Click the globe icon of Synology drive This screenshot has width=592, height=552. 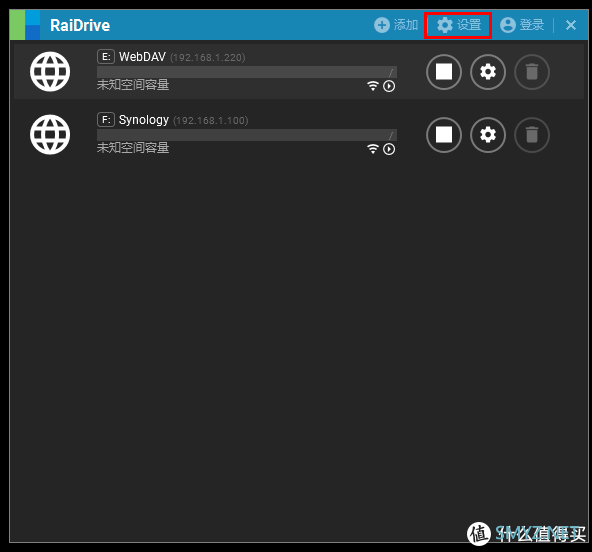click(50, 135)
